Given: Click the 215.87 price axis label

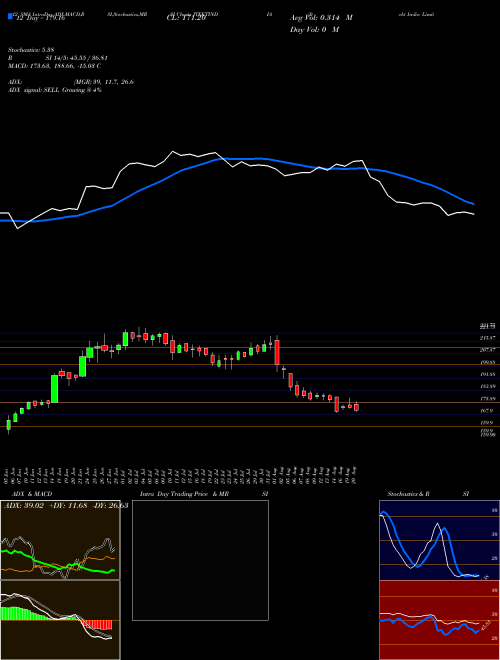Looking at the screenshot, I should coord(487,338).
